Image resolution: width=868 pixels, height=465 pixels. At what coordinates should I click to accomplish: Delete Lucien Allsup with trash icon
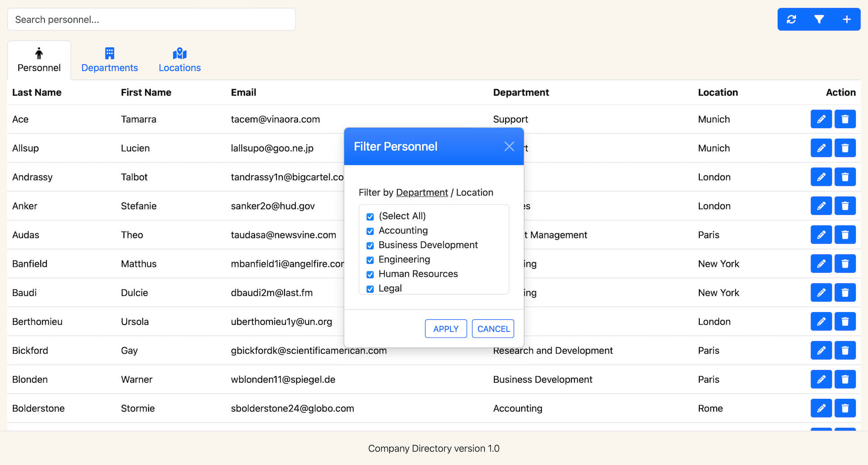(x=845, y=148)
